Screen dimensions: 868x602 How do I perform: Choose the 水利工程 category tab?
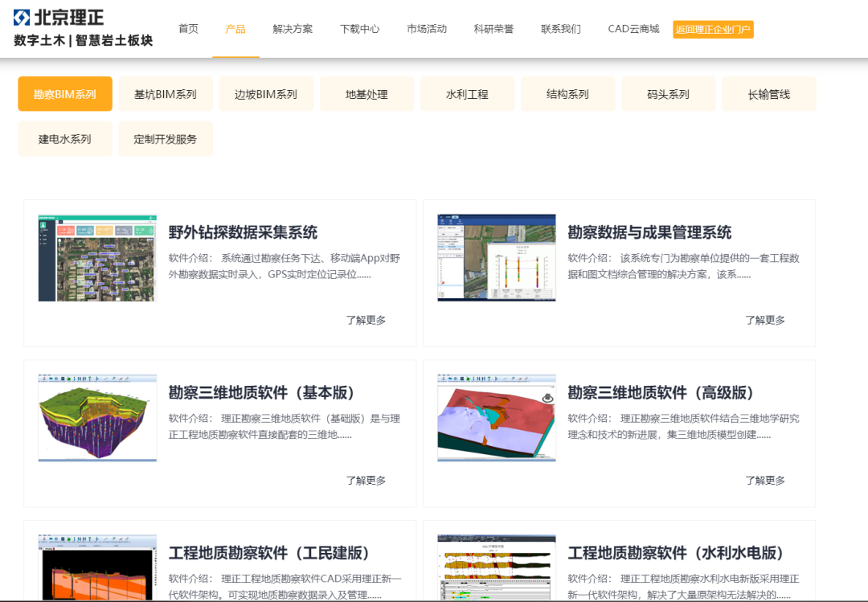pos(467,94)
